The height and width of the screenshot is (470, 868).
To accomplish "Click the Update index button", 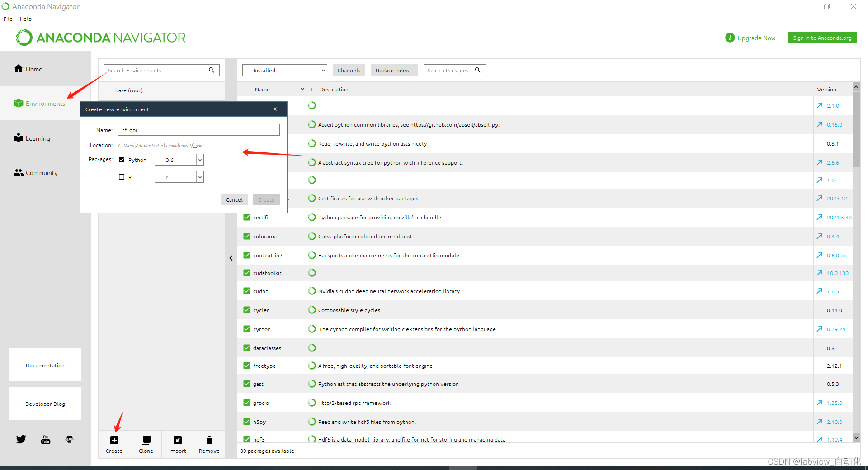I will (x=394, y=70).
